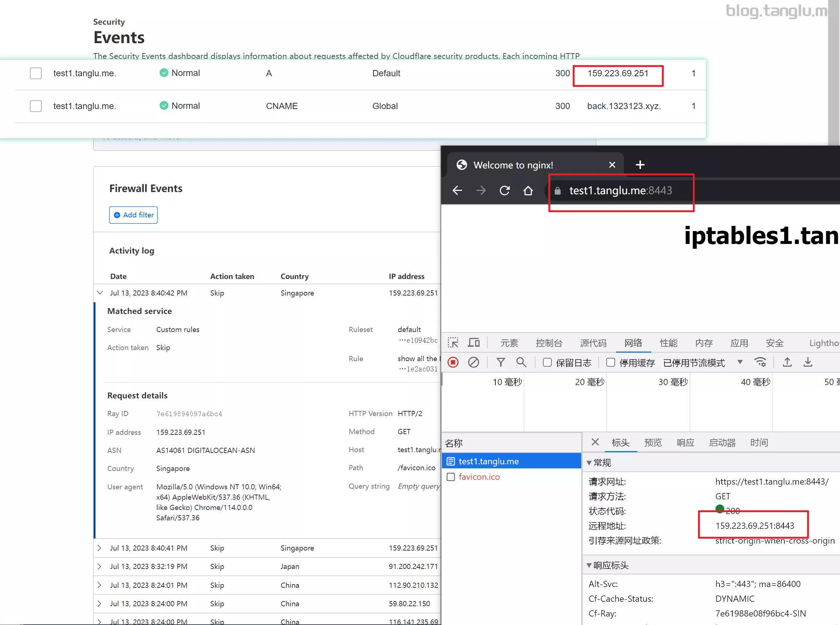Select the favicon.ico network request
This screenshot has height=625, width=840.
click(x=479, y=477)
